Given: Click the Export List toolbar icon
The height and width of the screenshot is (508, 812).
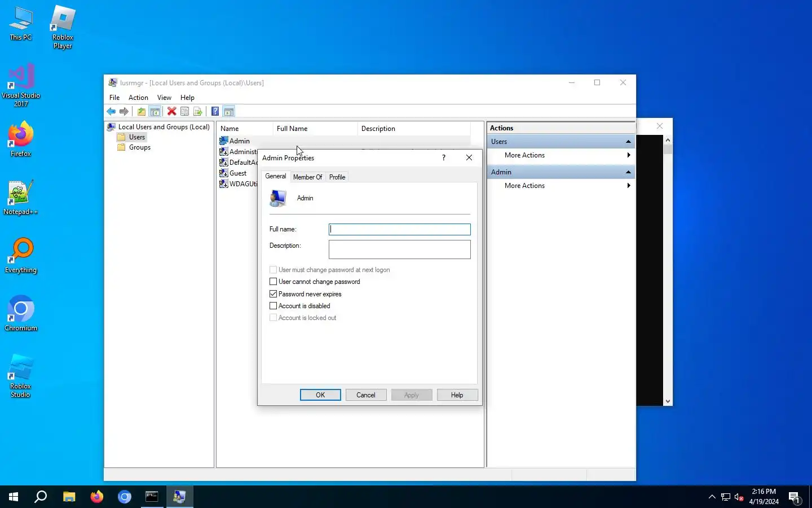Looking at the screenshot, I should tap(198, 112).
